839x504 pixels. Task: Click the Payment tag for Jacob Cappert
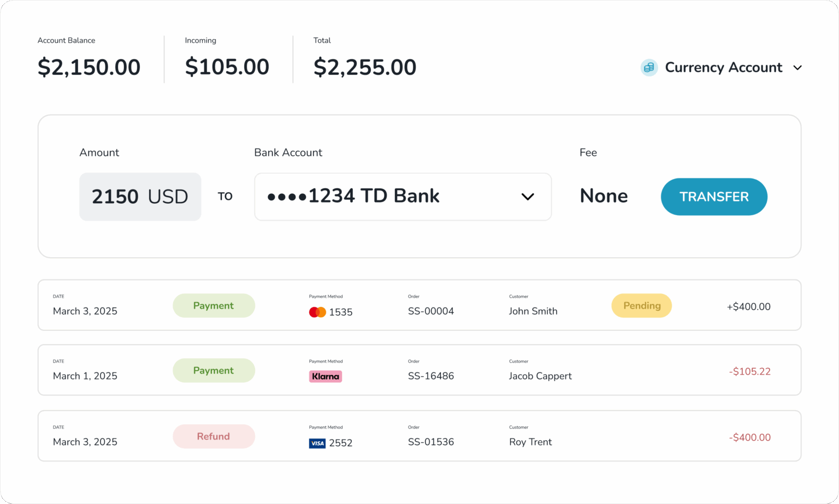[x=214, y=371]
